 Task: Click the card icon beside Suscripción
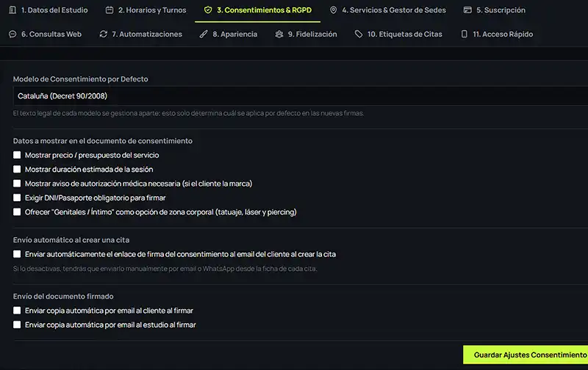(467, 10)
